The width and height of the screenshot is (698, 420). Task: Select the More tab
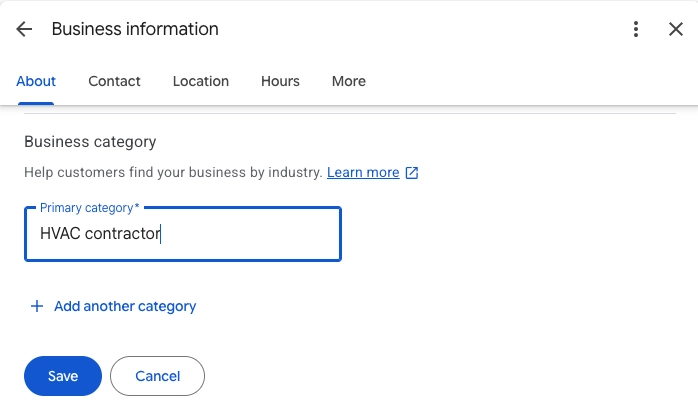(349, 81)
